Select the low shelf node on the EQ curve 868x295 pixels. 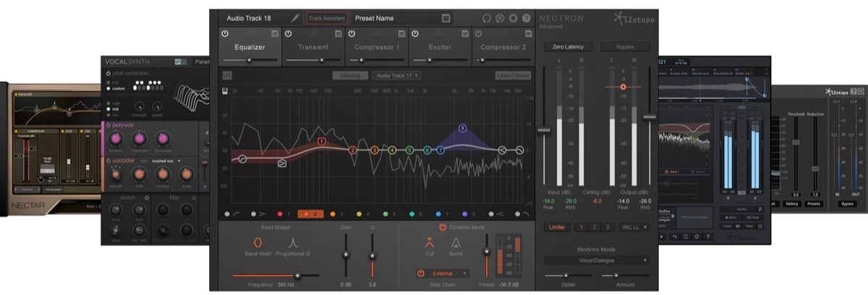click(282, 163)
